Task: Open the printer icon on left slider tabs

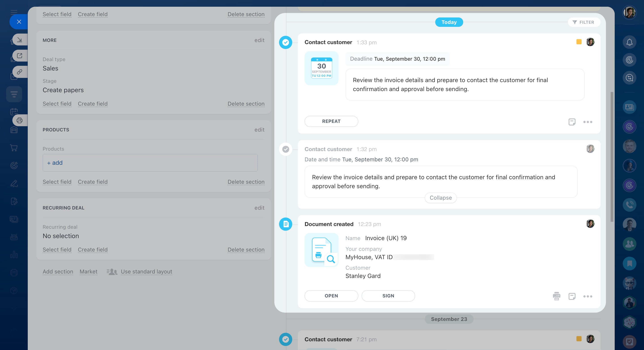Action: [x=19, y=120]
